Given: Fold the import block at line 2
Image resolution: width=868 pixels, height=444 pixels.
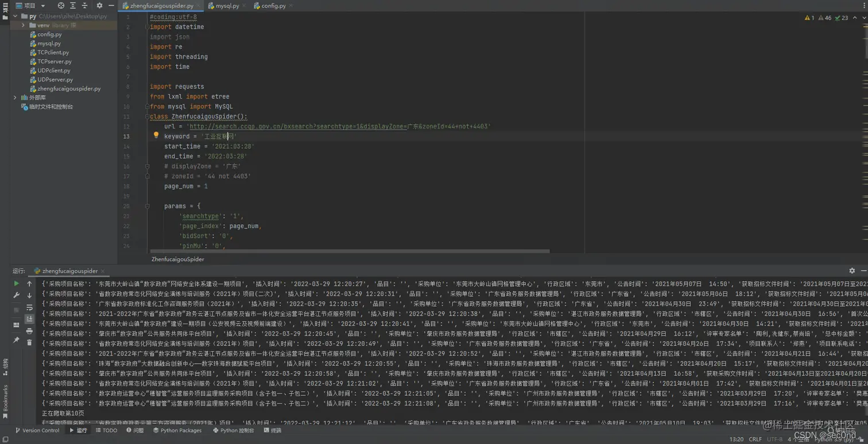Looking at the screenshot, I should pos(148,27).
